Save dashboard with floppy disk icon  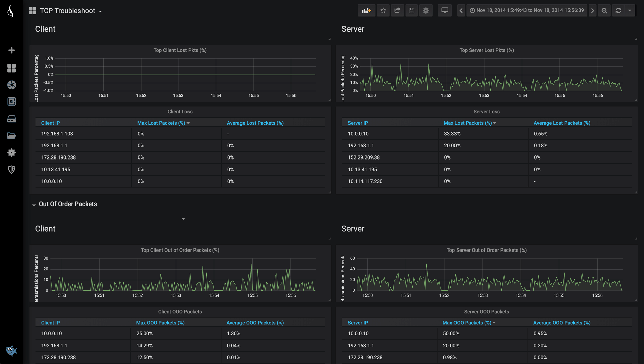point(412,11)
